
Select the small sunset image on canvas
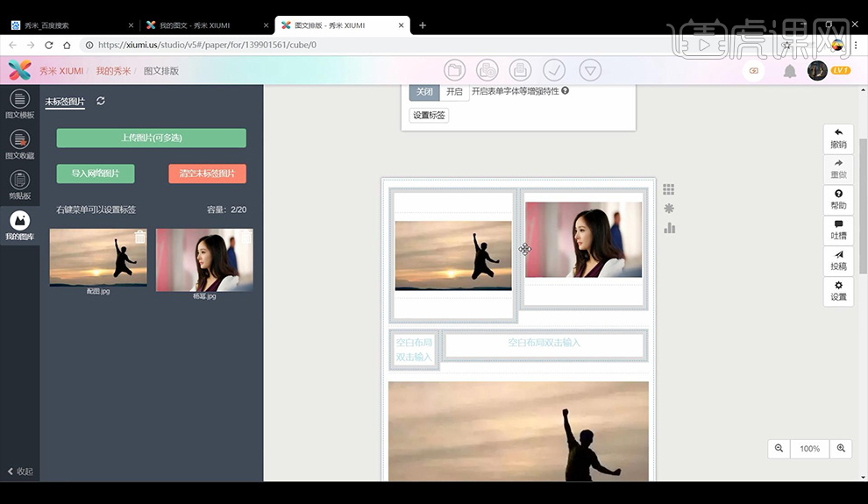[x=453, y=256]
